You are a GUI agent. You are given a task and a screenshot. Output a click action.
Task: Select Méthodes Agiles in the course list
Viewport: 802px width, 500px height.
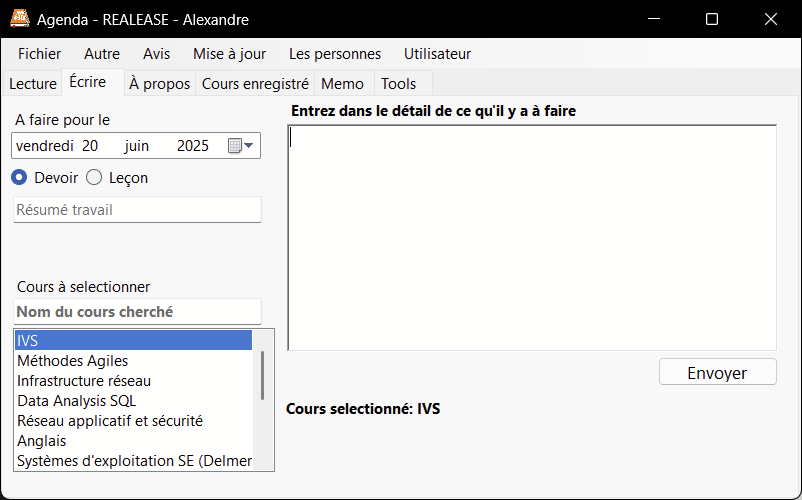coord(73,361)
